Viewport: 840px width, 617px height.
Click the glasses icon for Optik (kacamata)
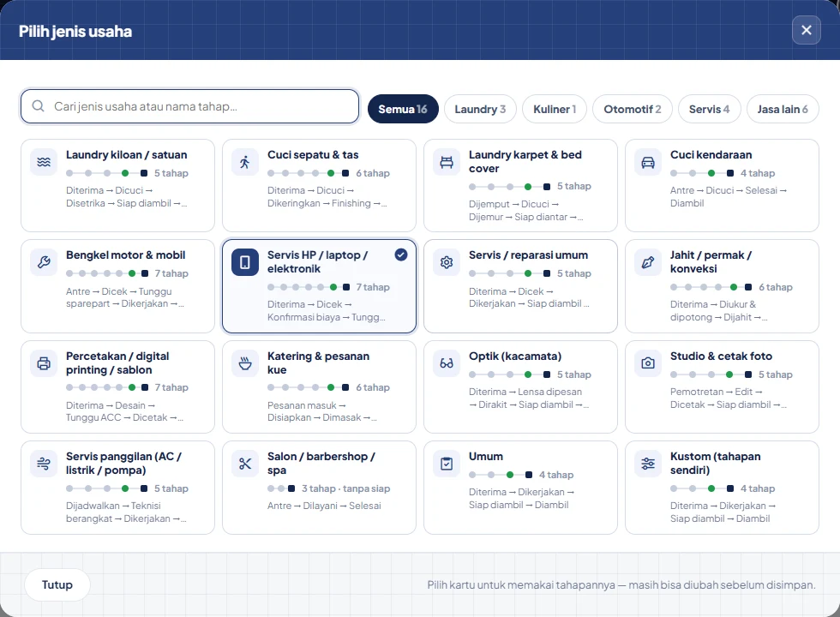click(x=447, y=363)
